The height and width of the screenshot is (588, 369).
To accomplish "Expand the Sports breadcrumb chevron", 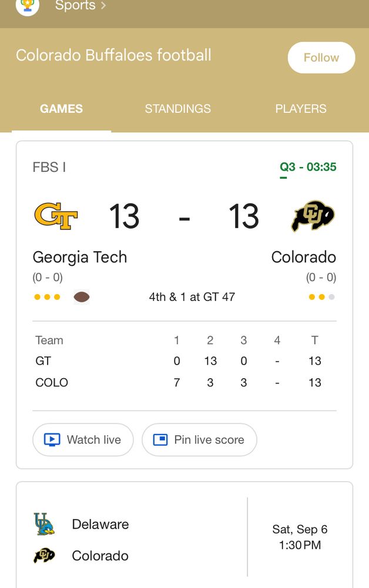I will [103, 6].
